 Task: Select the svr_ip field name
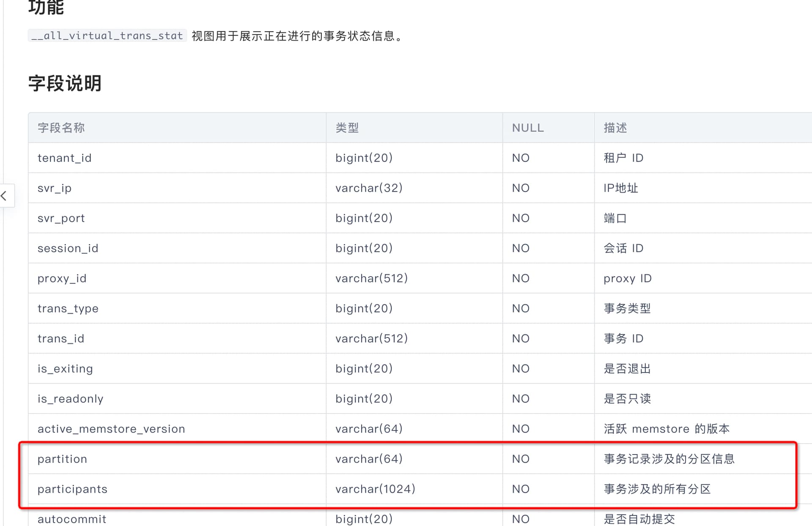55,188
